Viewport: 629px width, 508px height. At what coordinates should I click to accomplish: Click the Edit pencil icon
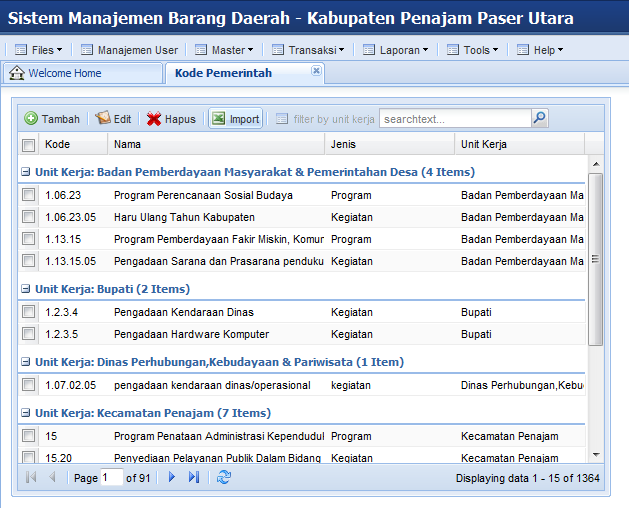coord(103,118)
